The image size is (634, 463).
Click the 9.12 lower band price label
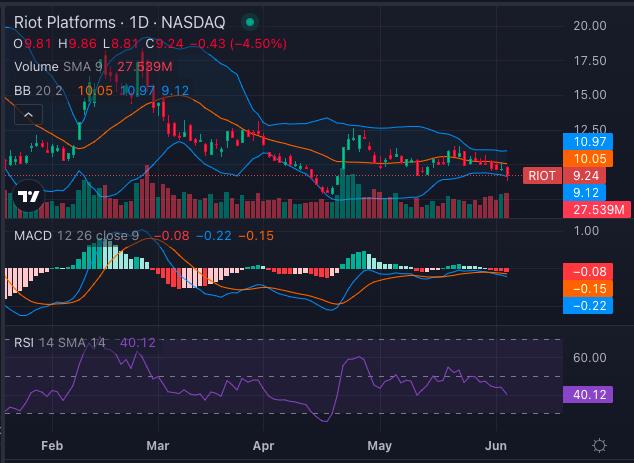pos(584,192)
